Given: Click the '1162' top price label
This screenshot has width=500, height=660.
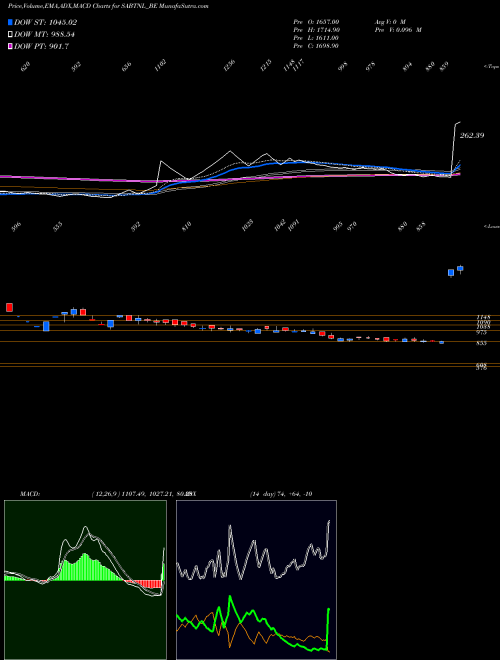Looking at the screenshot, I should (x=161, y=66).
